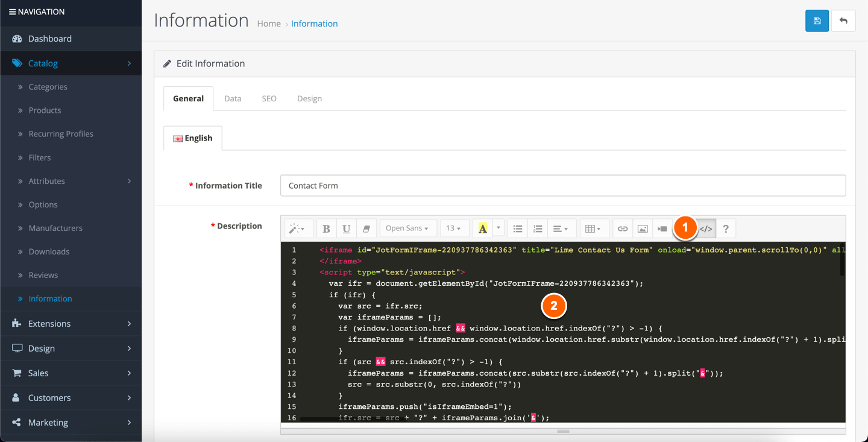Click the Home breadcrumb link
The image size is (868, 442).
pos(269,24)
